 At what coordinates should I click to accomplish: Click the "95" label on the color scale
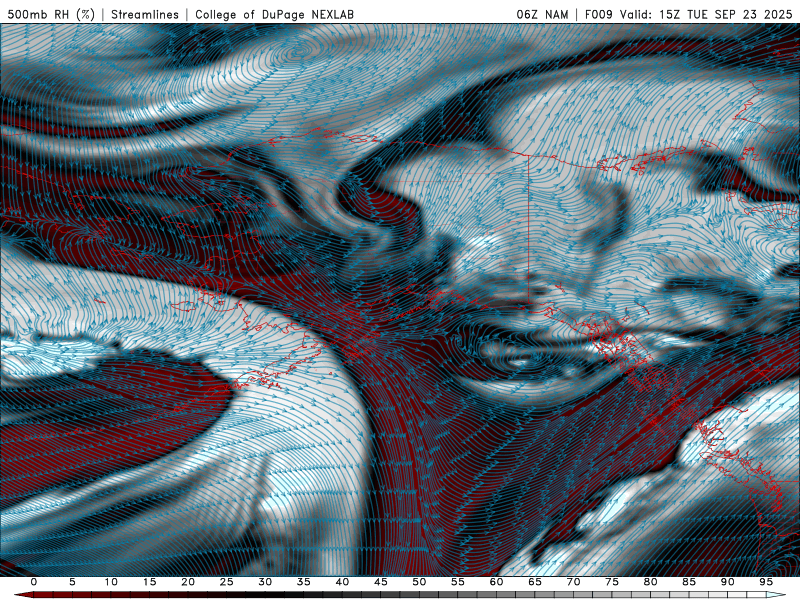pyautogui.click(x=766, y=582)
